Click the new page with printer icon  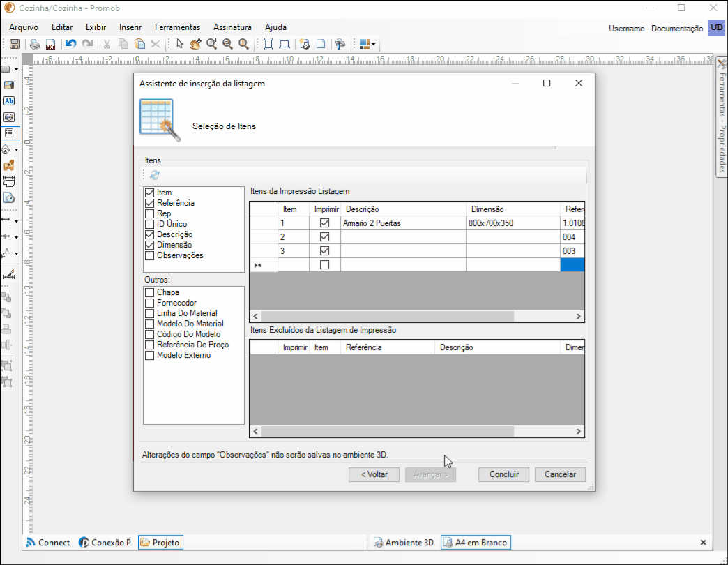click(x=305, y=44)
